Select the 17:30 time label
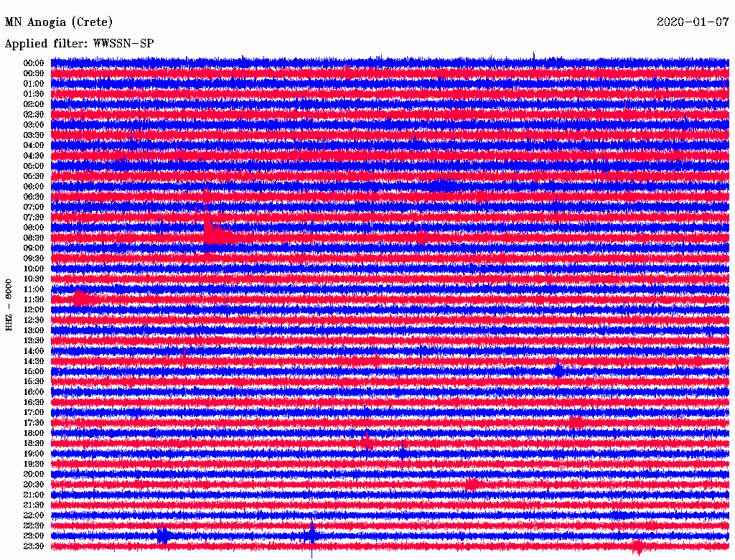The image size is (735, 560). point(34,423)
